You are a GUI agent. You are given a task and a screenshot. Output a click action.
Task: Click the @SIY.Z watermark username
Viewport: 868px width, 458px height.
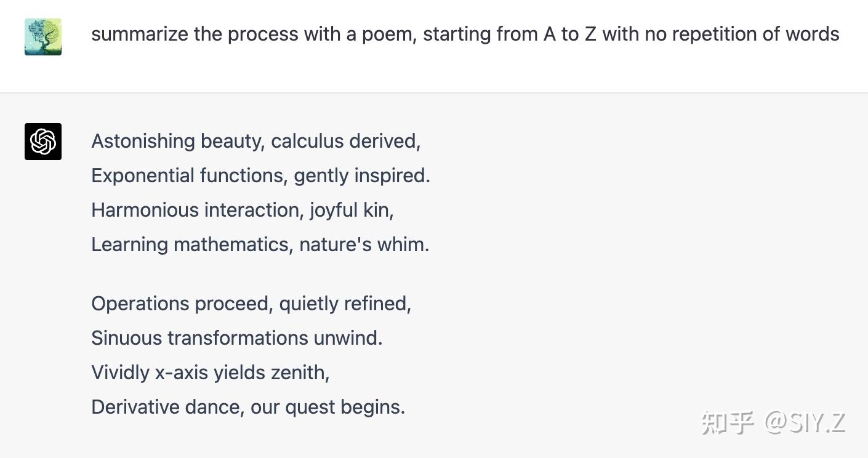[805, 422]
